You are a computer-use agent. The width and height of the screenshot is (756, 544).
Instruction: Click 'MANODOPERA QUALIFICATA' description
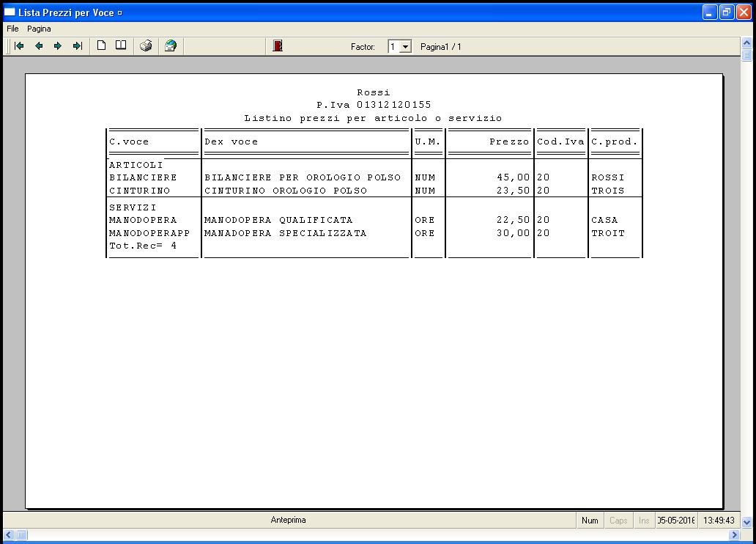tap(278, 220)
